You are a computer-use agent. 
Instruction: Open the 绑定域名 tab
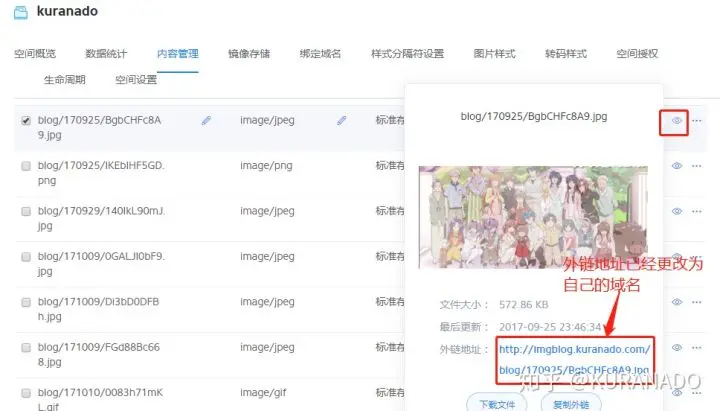[320, 54]
